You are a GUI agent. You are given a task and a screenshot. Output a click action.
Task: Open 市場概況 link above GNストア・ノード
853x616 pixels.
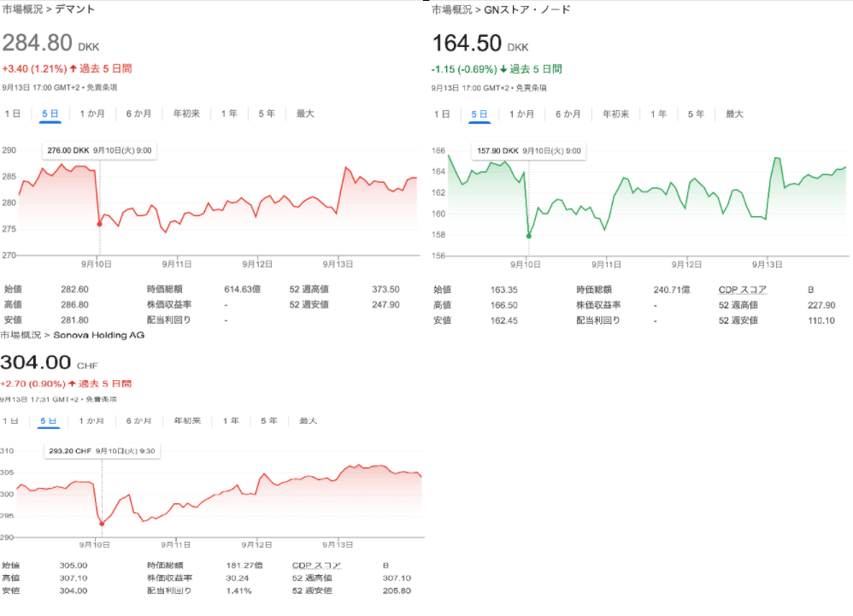point(452,9)
